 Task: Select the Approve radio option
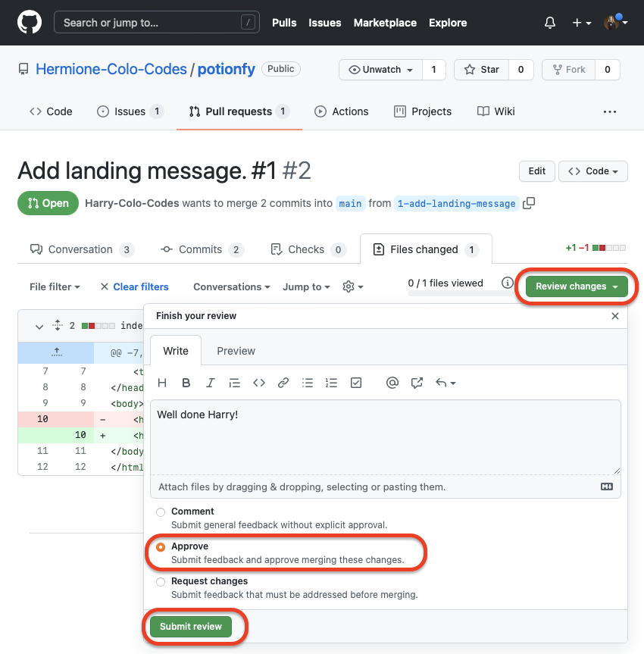pyautogui.click(x=161, y=547)
